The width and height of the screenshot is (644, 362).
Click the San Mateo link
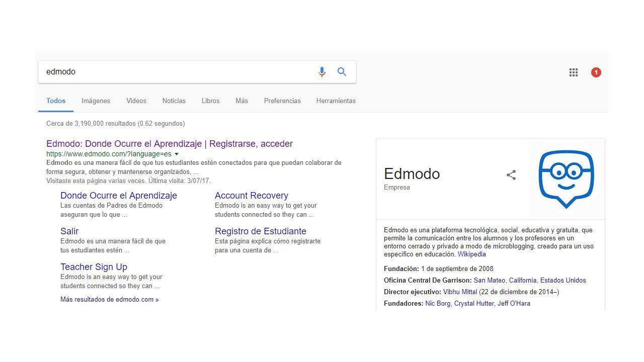point(490,280)
